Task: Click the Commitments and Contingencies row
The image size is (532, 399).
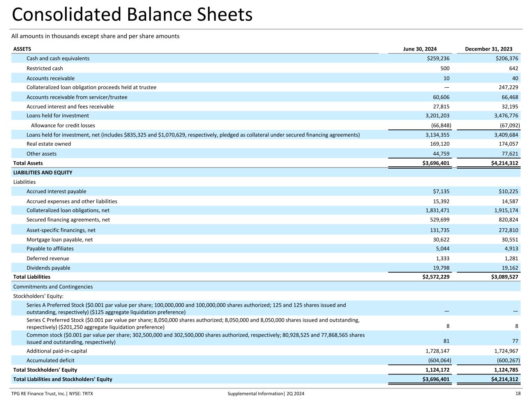Action: pyautogui.click(x=53, y=287)
